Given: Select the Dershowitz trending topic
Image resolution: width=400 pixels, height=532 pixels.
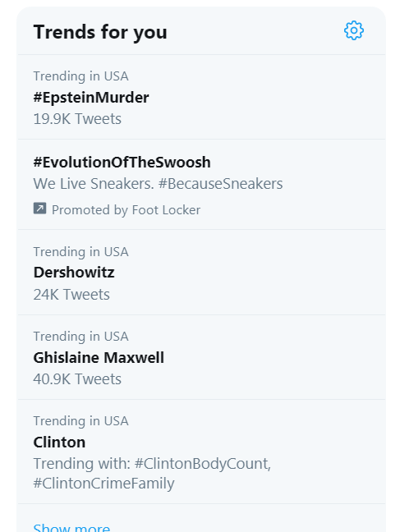Looking at the screenshot, I should click(x=74, y=273).
